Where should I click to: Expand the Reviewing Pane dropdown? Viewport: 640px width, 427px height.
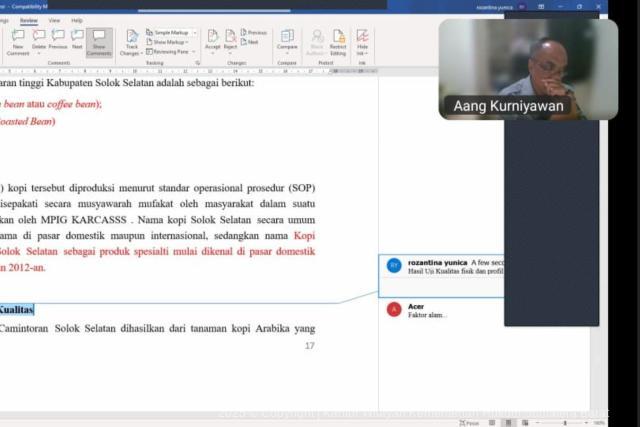(173, 52)
